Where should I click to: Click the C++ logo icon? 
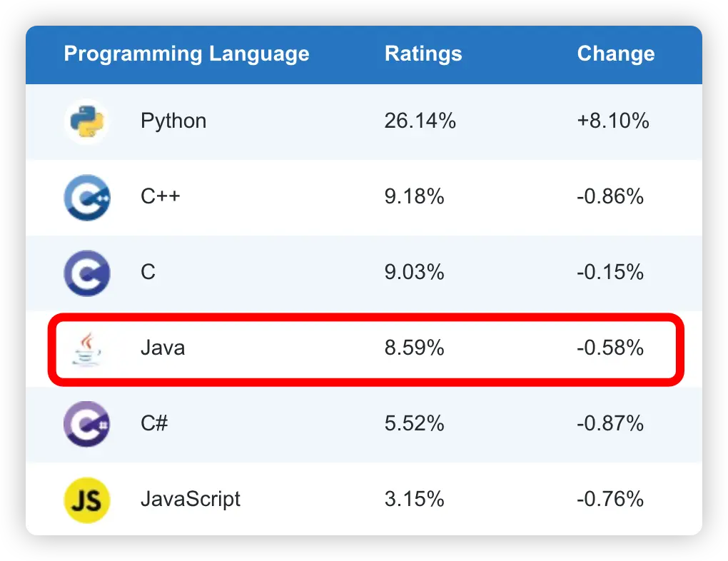86,197
